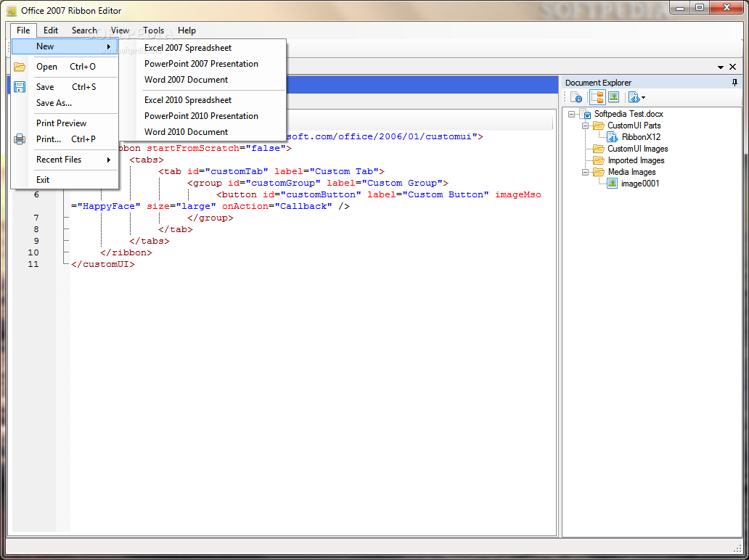Expand the New submenu entry
749x560 pixels.
point(65,46)
